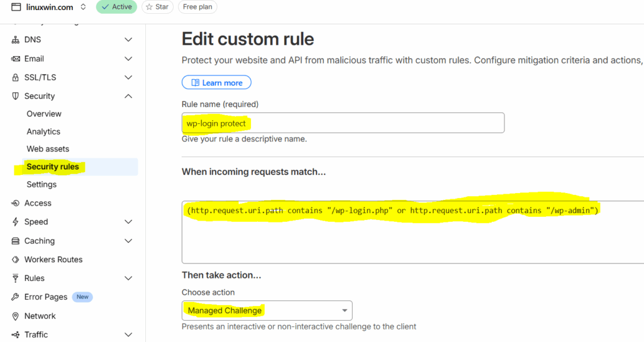Open Workers Routes menu item
Viewport: 644px width, 342px height.
tap(53, 260)
